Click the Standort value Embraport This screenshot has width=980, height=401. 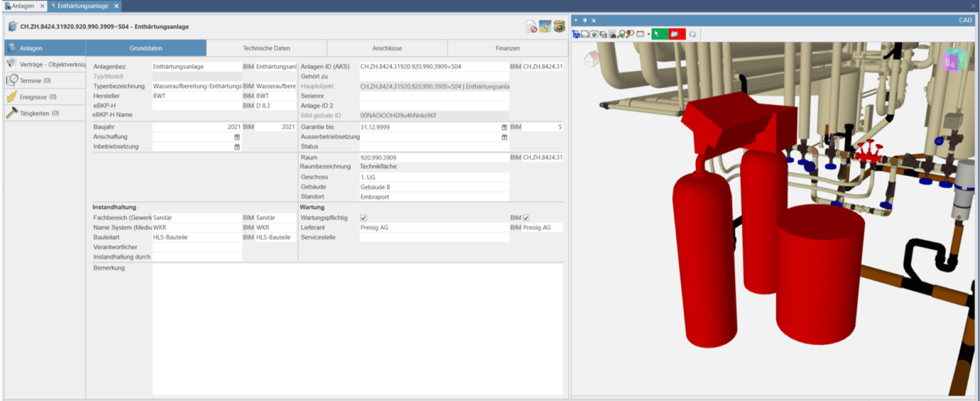tap(434, 196)
